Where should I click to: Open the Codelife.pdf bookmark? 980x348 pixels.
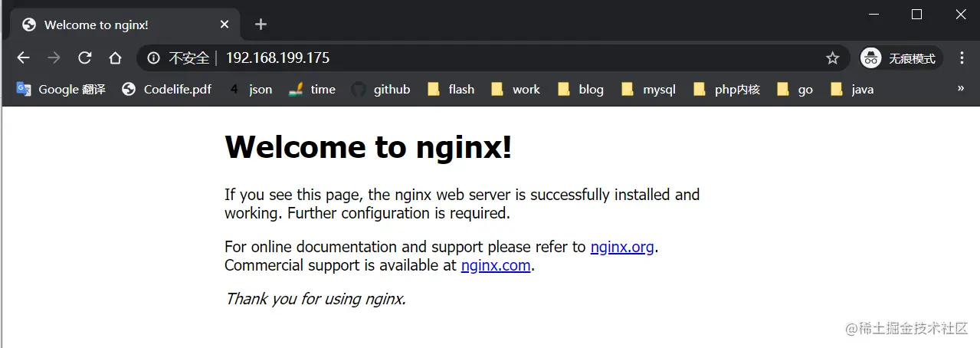166,90
